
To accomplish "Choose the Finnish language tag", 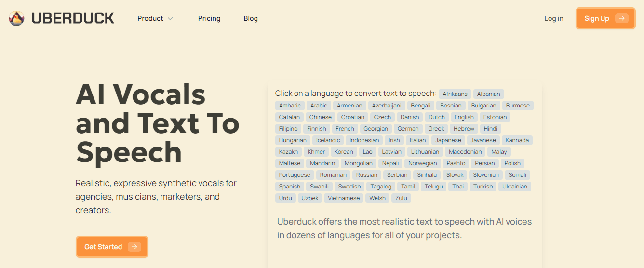I will [317, 129].
